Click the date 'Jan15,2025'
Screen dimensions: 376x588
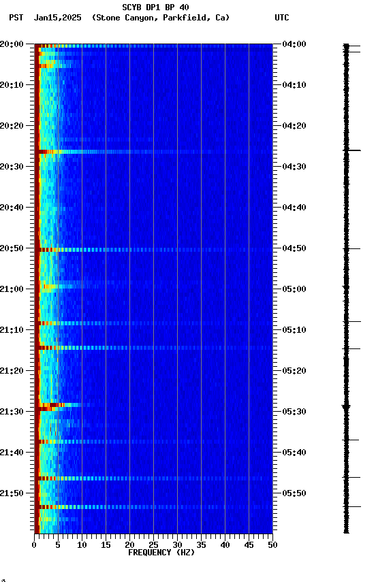[57, 18]
